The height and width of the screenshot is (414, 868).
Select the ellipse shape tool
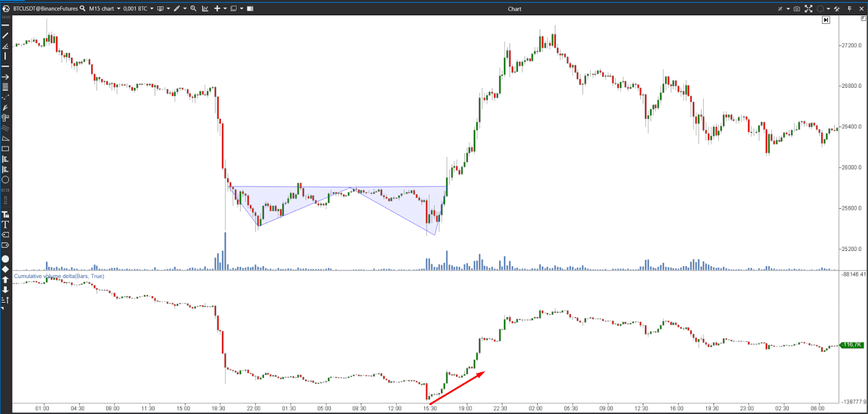5,180
